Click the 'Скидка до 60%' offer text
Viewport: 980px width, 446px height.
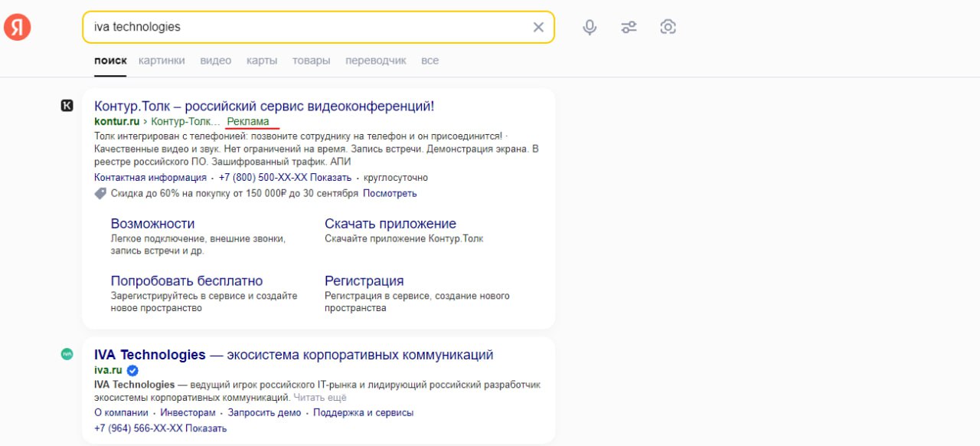[x=235, y=193]
